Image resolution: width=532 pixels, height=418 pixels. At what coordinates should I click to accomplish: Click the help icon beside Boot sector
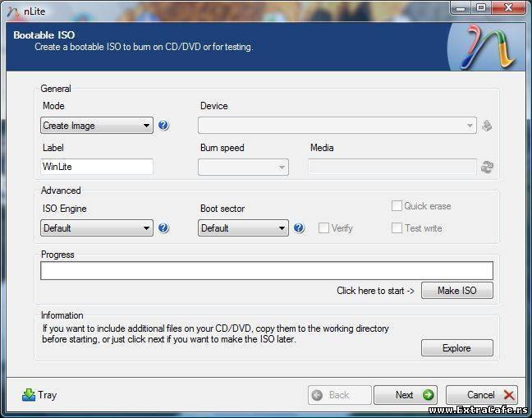[x=299, y=228]
